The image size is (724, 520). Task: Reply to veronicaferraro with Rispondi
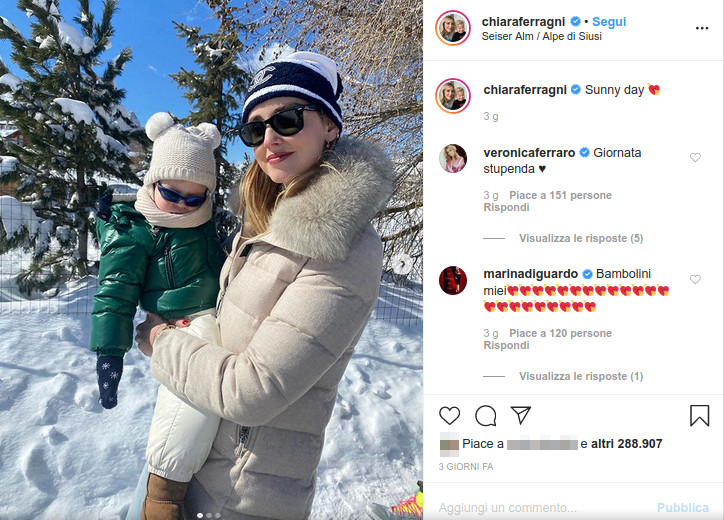point(507,207)
